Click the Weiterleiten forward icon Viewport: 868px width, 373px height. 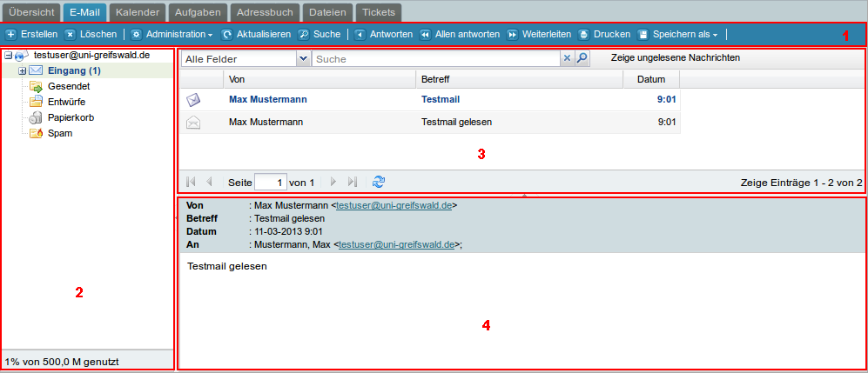pos(513,35)
